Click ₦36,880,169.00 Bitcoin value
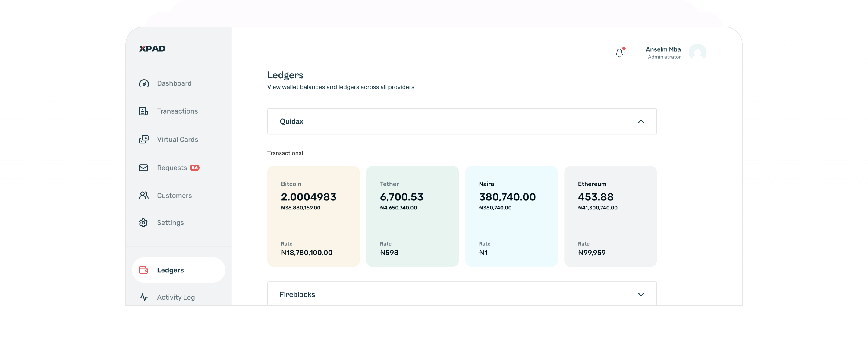Viewport: 868px width, 364px height. (x=300, y=208)
